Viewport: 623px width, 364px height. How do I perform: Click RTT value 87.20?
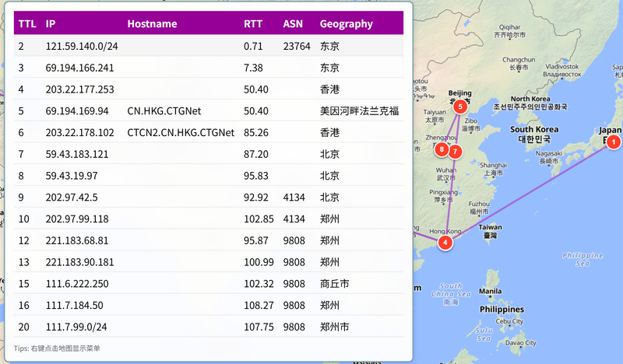[x=256, y=154]
